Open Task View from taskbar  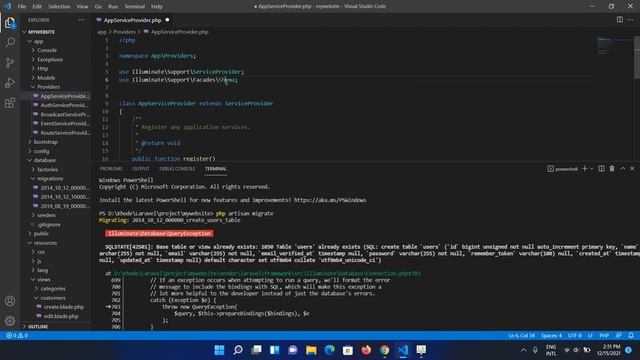(x=256, y=350)
